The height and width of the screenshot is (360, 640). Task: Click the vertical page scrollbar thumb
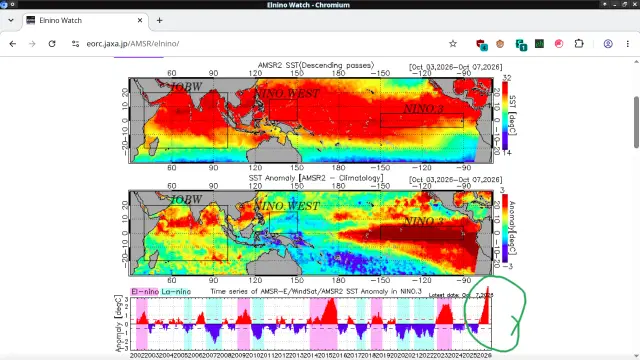coord(636,122)
